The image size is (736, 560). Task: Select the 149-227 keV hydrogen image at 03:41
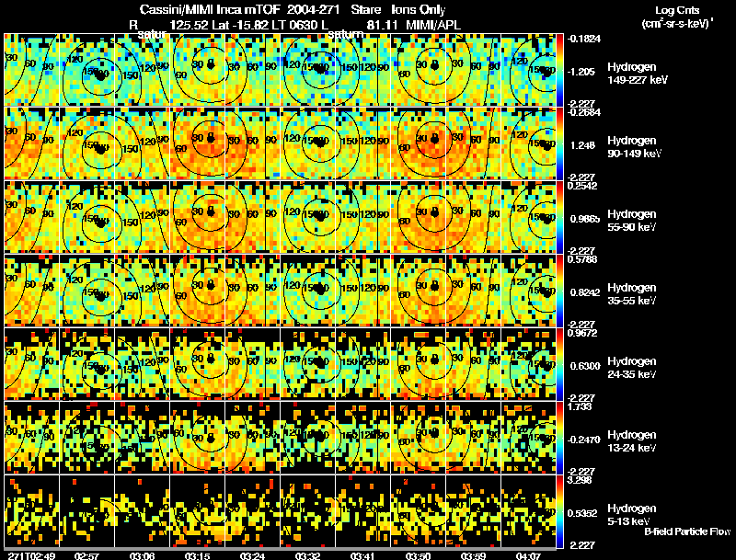pos(362,70)
